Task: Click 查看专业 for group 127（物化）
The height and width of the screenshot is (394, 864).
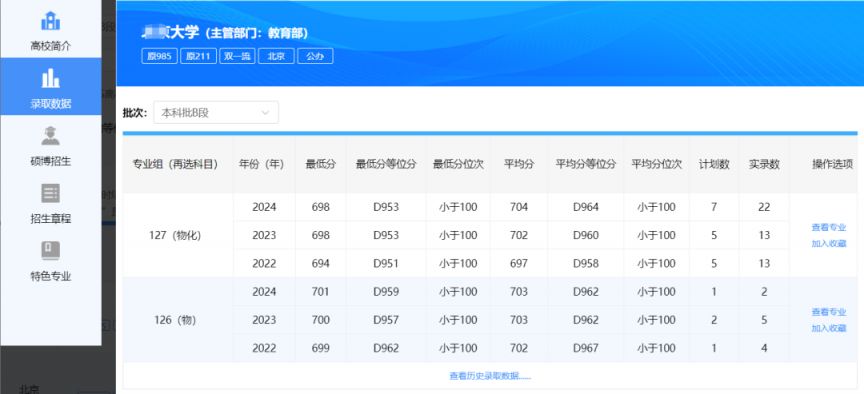Action: (828, 227)
